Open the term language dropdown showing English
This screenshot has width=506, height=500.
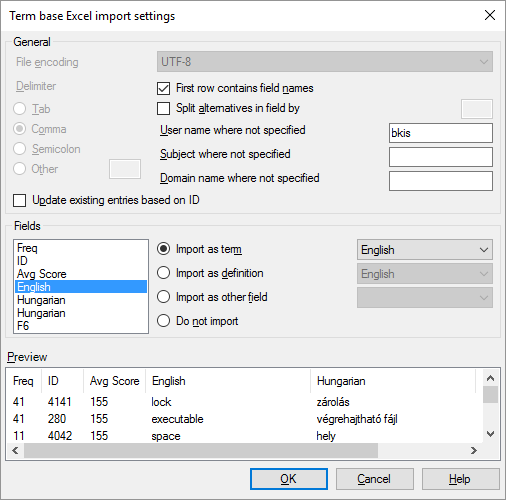tap(425, 250)
